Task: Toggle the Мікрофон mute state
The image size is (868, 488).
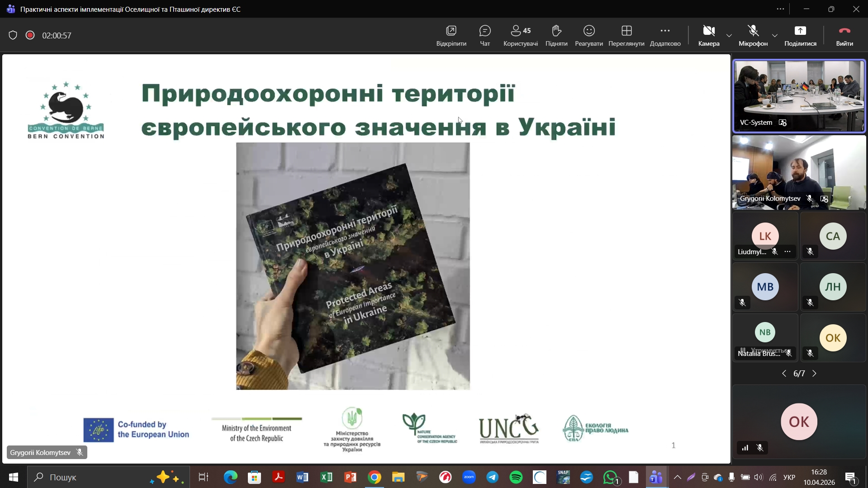Action: [753, 36]
